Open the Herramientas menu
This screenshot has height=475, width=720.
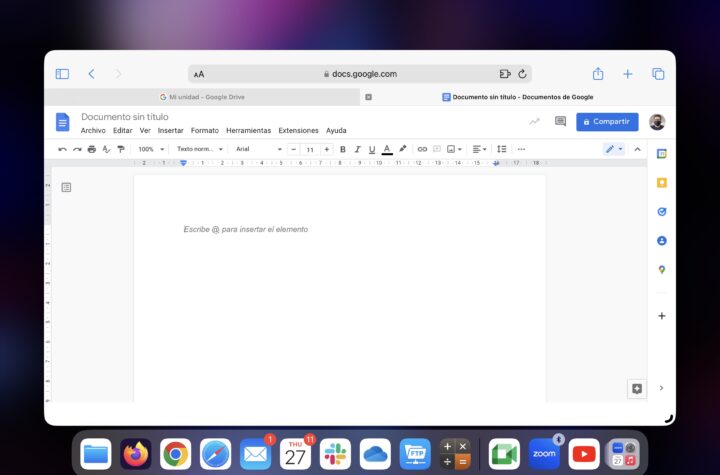pos(248,130)
